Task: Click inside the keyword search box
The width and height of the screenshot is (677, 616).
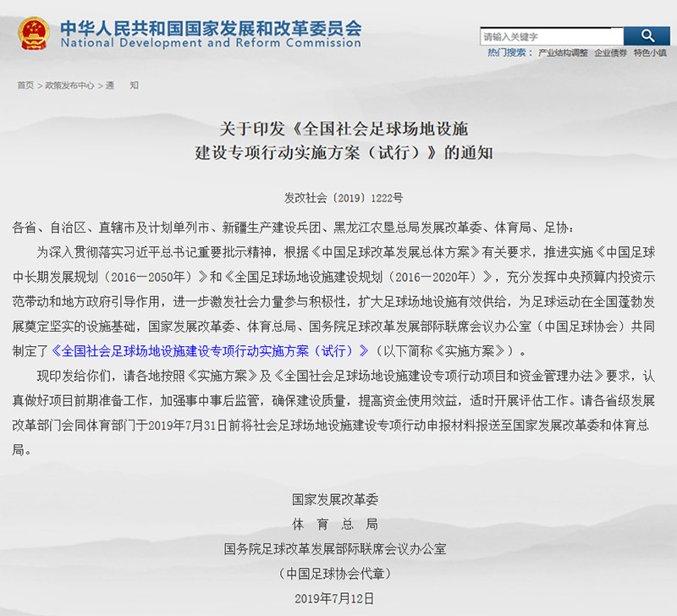Action: pos(550,36)
